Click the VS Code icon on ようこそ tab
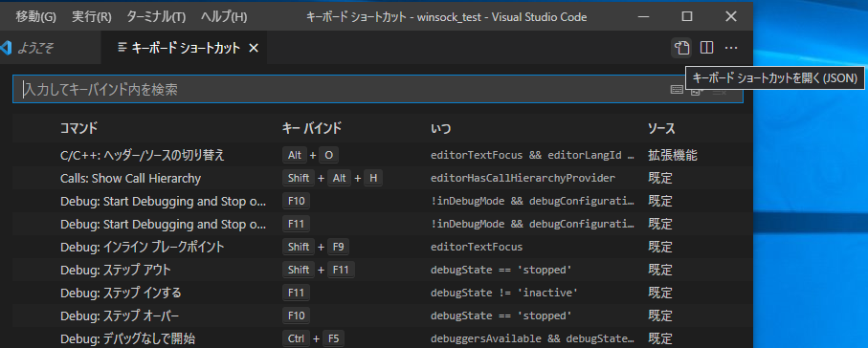 6,48
